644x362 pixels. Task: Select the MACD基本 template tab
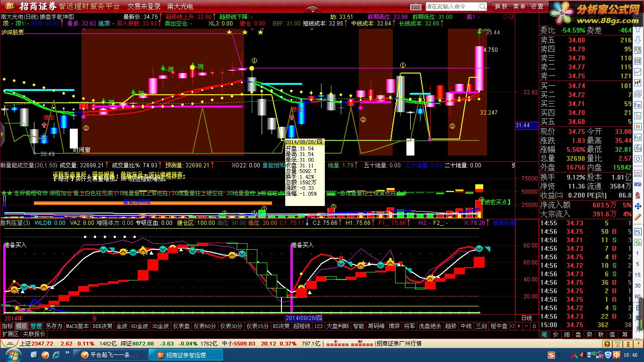click(77, 326)
